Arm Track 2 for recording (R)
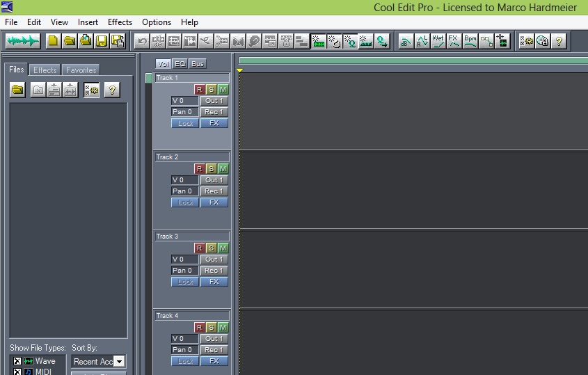Image resolution: width=588 pixels, height=375 pixels. [x=200, y=169]
